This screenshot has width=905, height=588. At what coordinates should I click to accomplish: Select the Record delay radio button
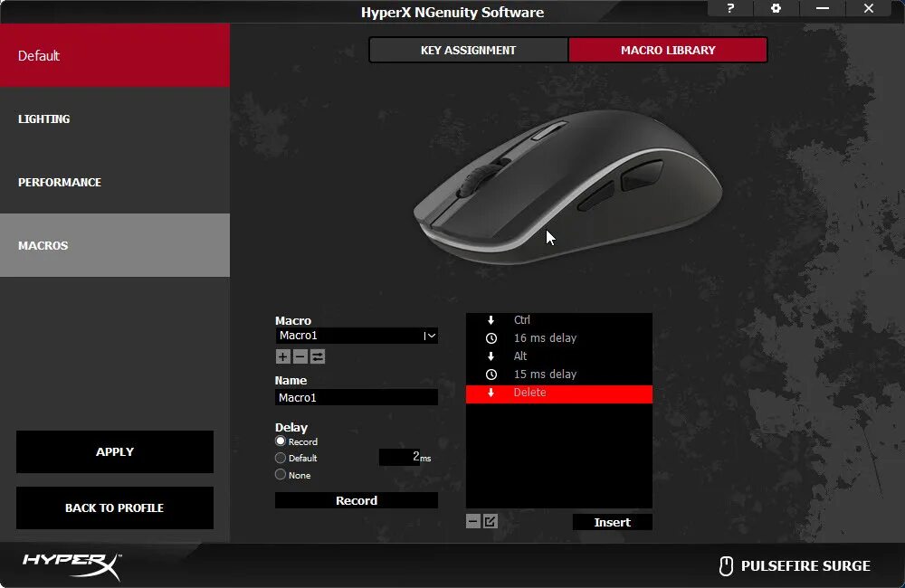tap(281, 441)
